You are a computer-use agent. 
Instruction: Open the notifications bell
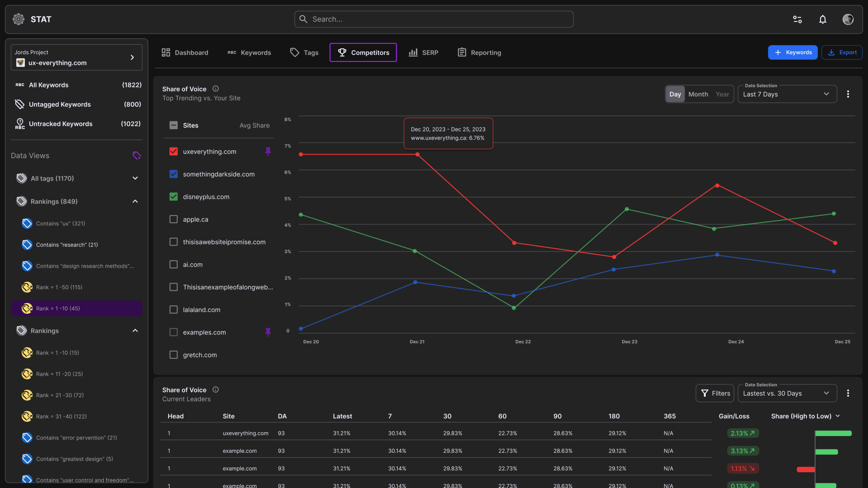point(823,19)
